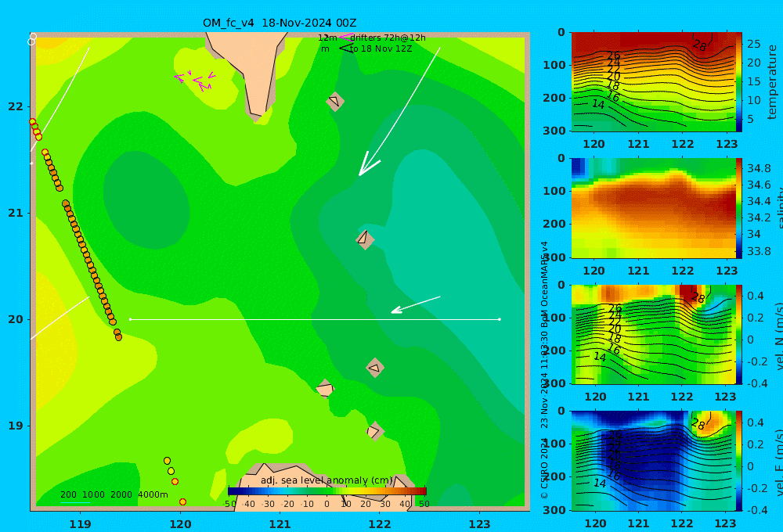This screenshot has width=783, height=532.
Task: Click the salinity colorbar
Action: tap(739, 208)
